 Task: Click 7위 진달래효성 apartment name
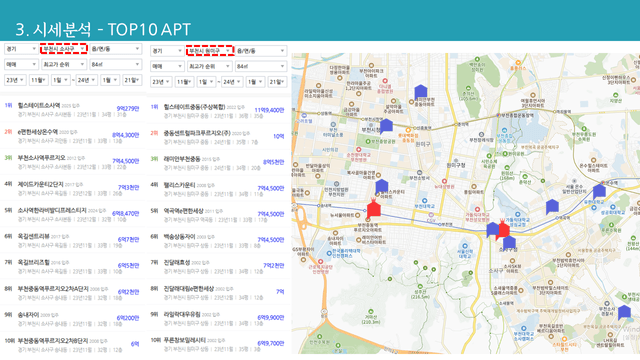177,262
